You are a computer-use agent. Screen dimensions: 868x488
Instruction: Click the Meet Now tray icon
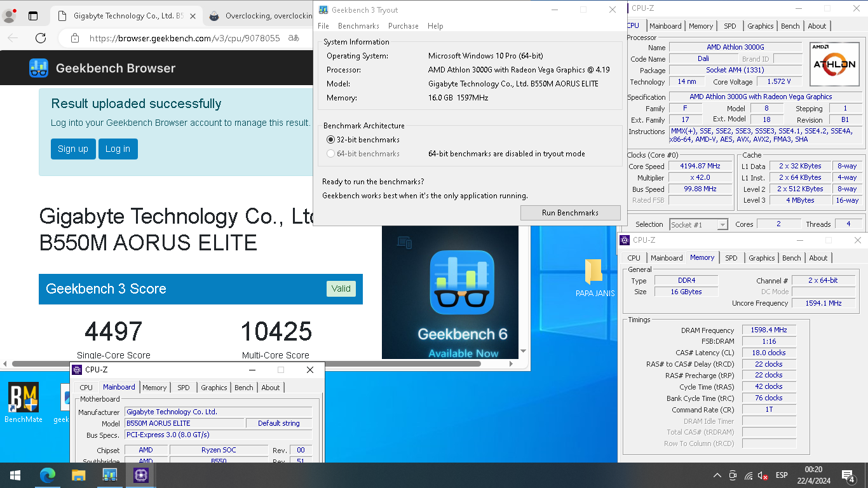733,475
